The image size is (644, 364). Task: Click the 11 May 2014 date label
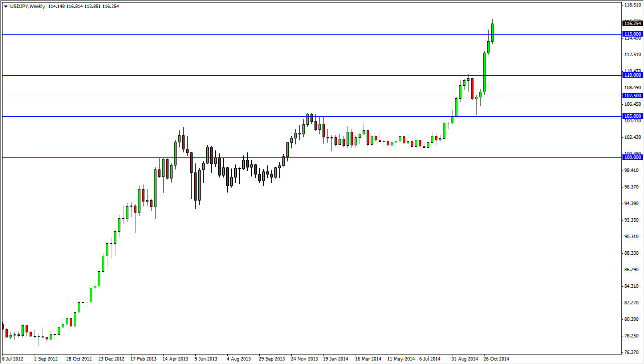[401, 359]
